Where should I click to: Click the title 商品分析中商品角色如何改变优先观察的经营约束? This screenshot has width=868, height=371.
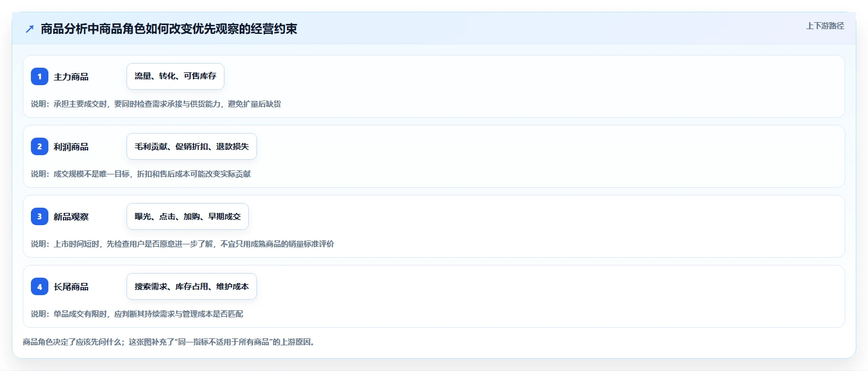169,29
